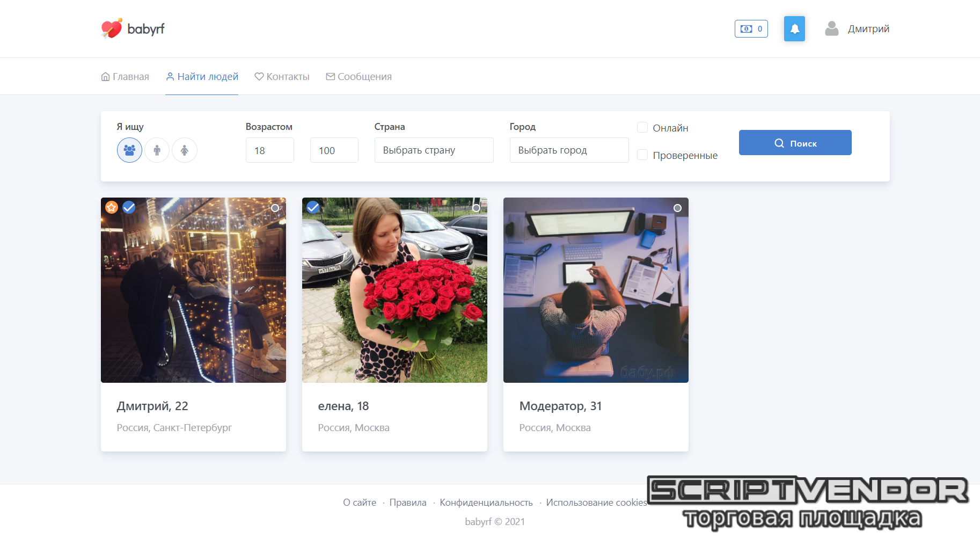The image size is (980, 539).
Task: Open the О сайте footer link
Action: click(360, 502)
